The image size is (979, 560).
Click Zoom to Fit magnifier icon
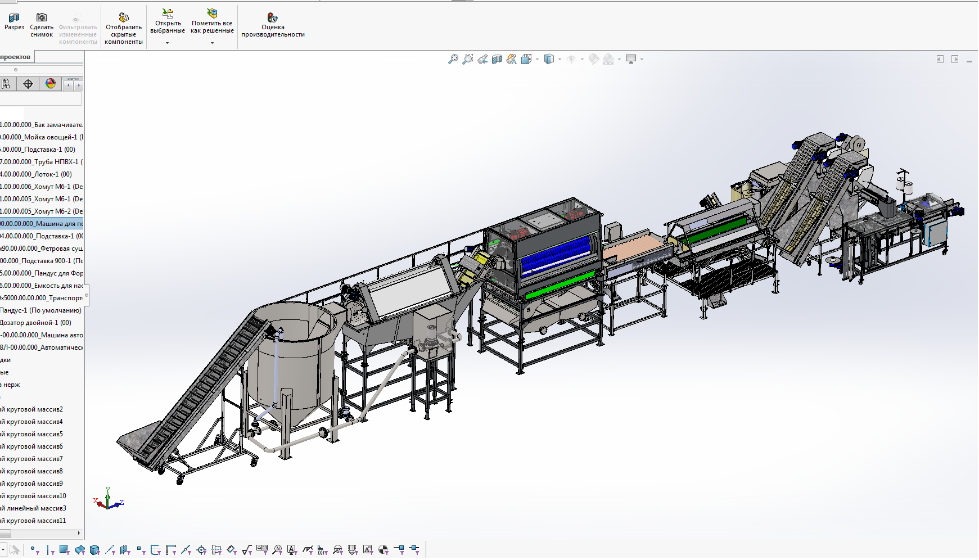coord(453,59)
